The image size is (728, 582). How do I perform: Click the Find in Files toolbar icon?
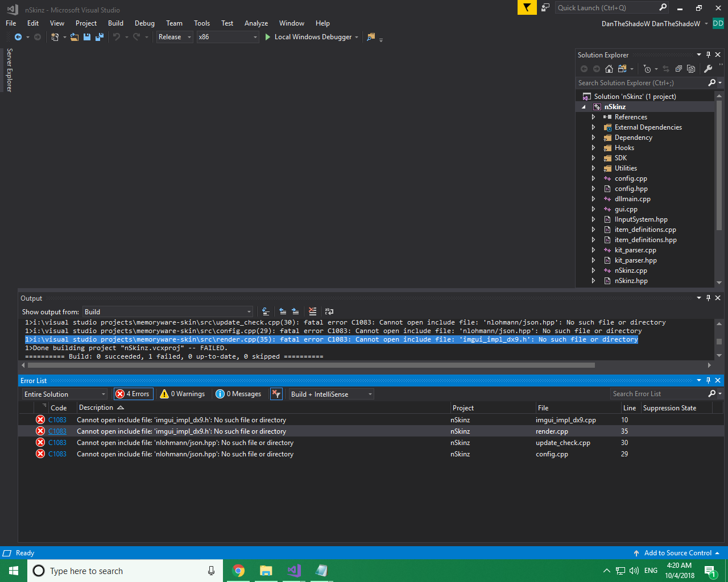(x=371, y=37)
